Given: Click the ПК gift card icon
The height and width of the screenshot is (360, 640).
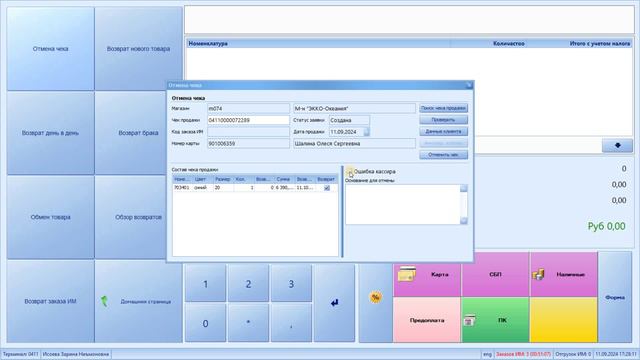Looking at the screenshot, I should [469, 320].
